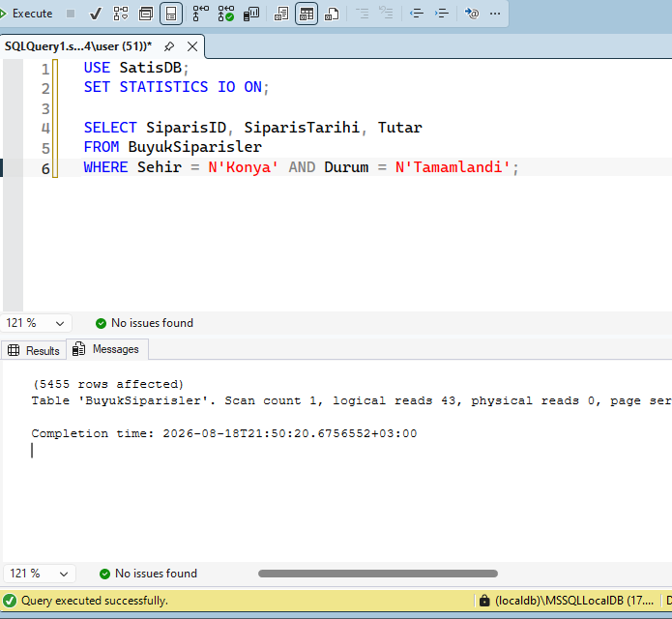The height and width of the screenshot is (619, 672).
Task: Click the Messages tab document icon
Action: [79, 349]
